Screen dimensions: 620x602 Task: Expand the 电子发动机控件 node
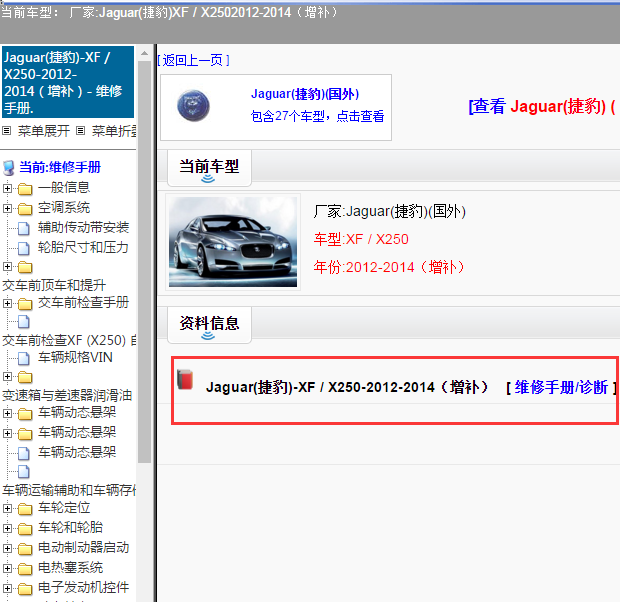[x=7, y=589]
